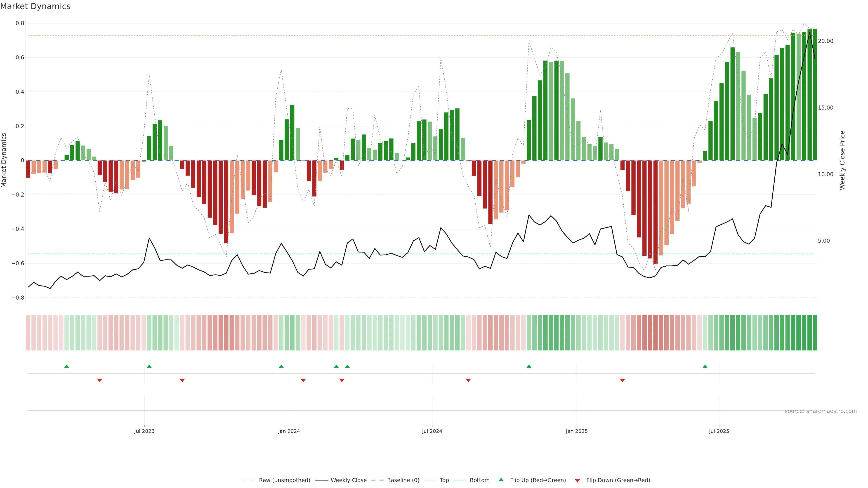Click the green triangle icon in the legend
Screen dimensions: 868x488
tap(501, 480)
